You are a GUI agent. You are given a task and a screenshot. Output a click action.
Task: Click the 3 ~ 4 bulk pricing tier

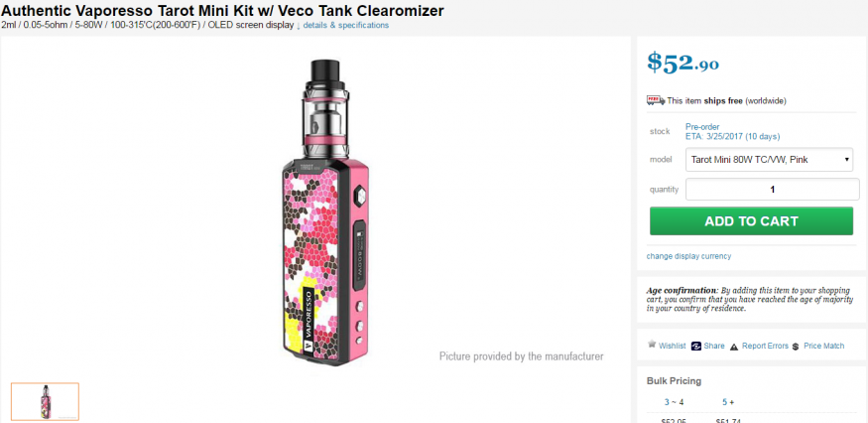point(674,402)
